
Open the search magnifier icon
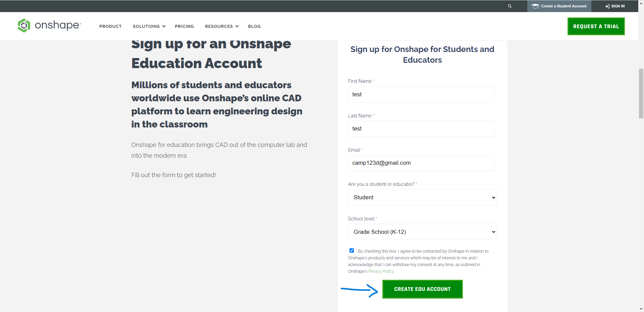coord(509,6)
